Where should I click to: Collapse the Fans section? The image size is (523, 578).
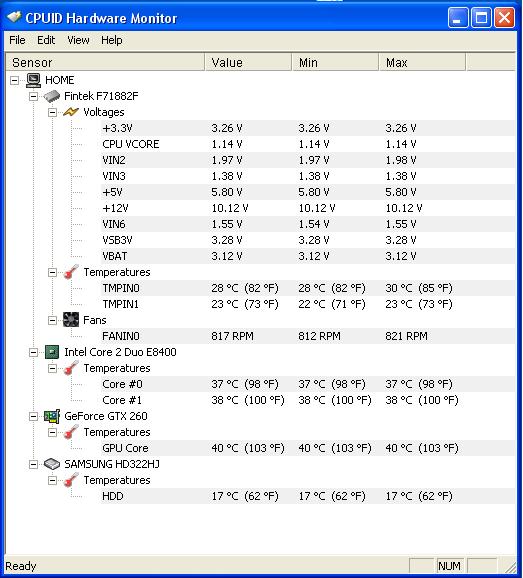tap(52, 320)
